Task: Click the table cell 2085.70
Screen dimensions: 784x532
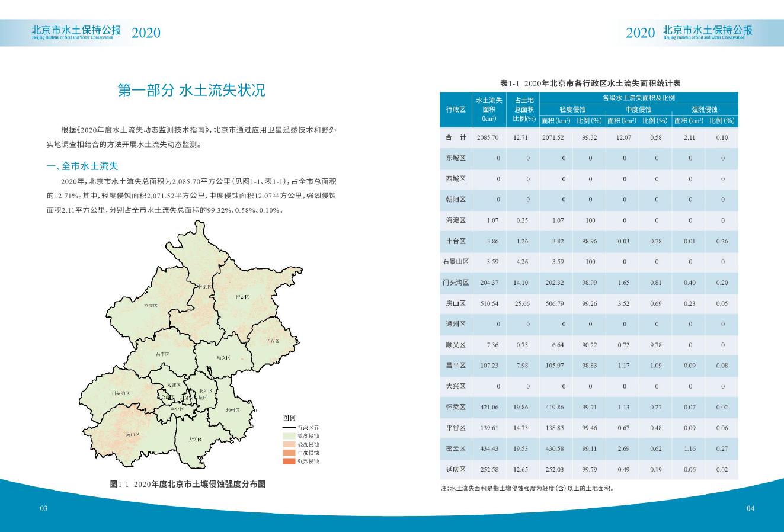Action: [x=488, y=137]
